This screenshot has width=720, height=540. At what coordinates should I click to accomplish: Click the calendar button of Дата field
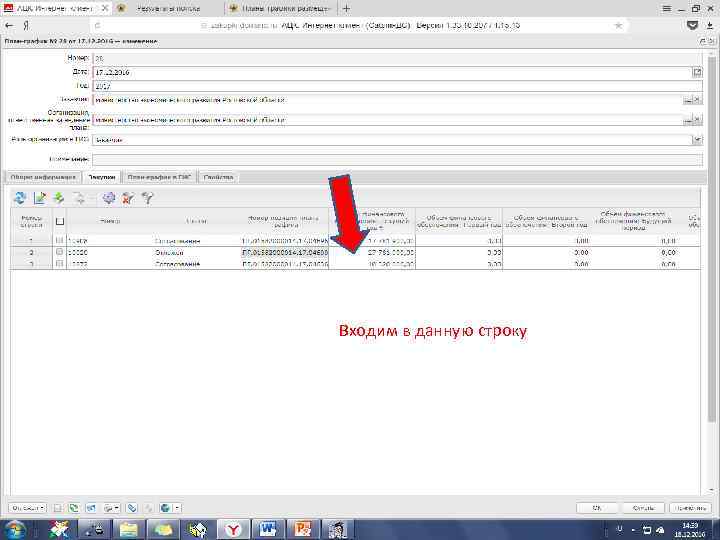[697, 72]
